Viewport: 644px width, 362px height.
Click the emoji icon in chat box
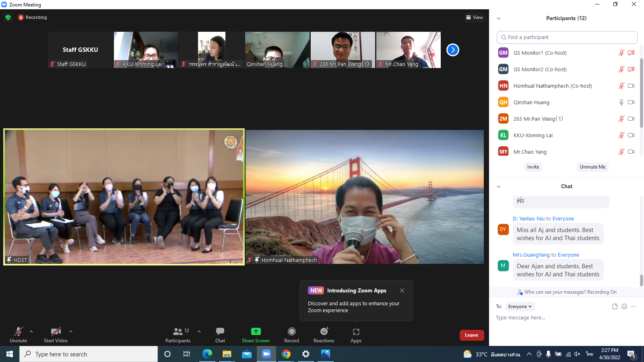[624, 306]
